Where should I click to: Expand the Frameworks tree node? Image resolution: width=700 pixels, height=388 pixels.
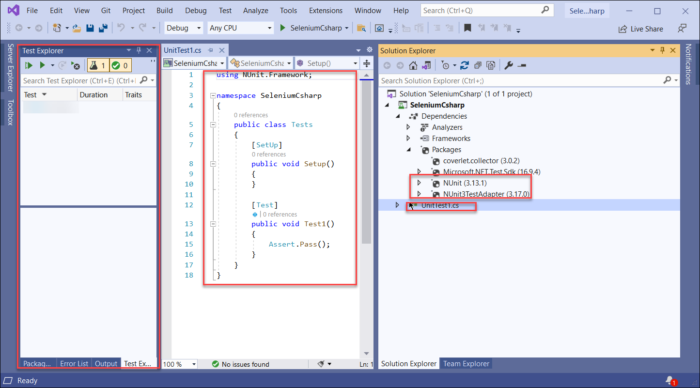pyautogui.click(x=408, y=138)
